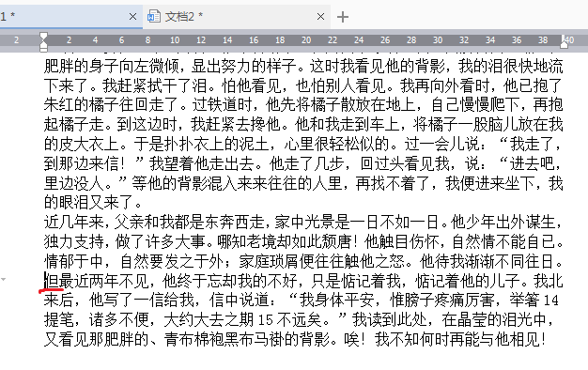Click the first-line indent marker on ruler
Viewport: 588px width, 370px height.
coord(43,37)
